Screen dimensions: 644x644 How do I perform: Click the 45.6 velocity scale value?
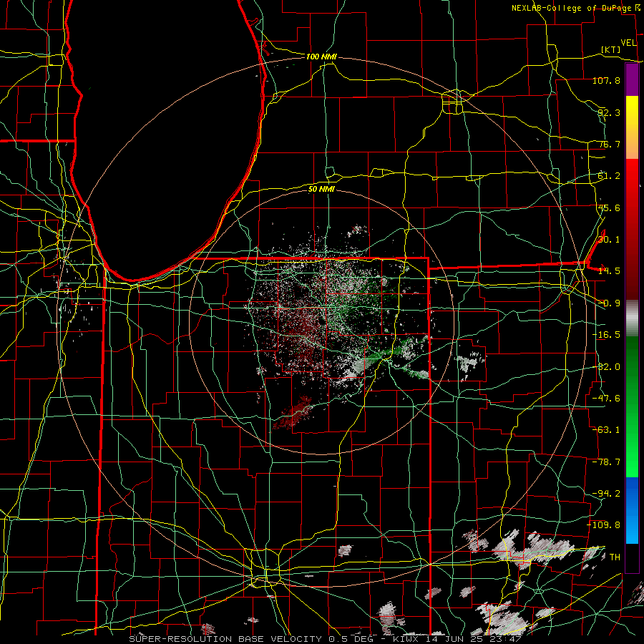pyautogui.click(x=609, y=208)
